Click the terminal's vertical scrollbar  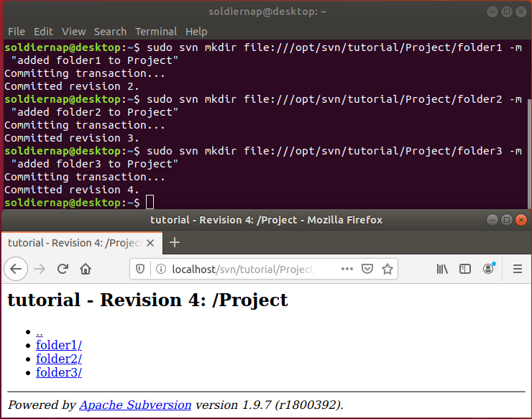[x=528, y=144]
